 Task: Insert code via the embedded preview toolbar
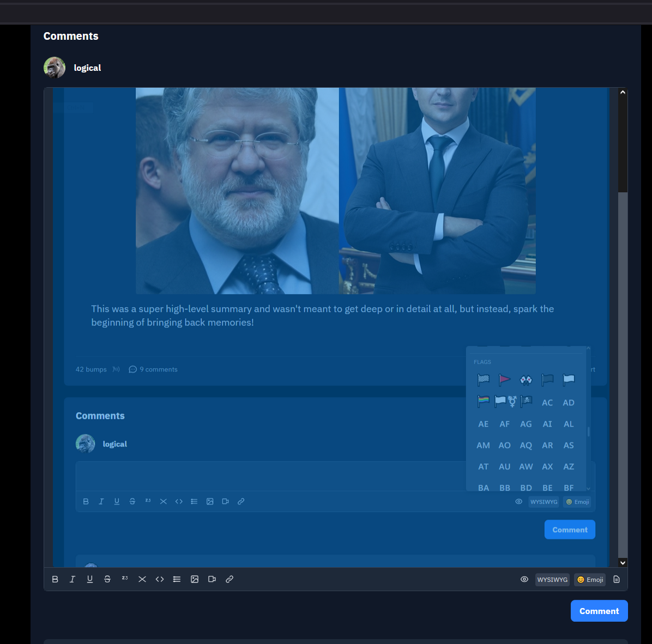pos(179,501)
